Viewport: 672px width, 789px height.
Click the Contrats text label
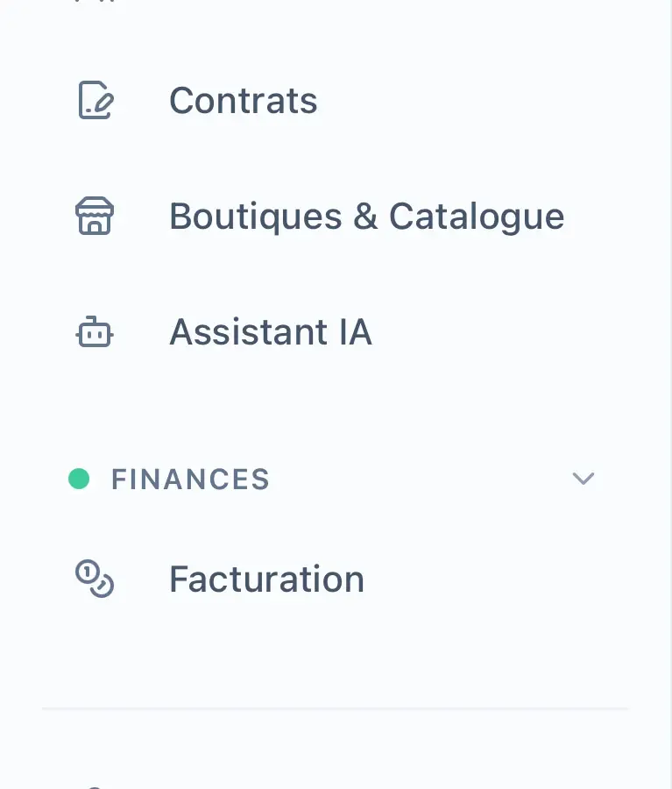(243, 101)
